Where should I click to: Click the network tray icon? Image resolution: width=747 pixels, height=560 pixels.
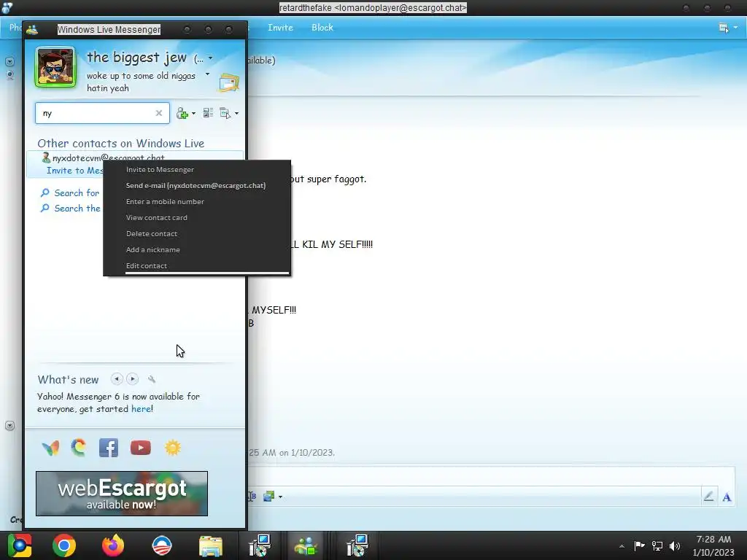click(657, 545)
